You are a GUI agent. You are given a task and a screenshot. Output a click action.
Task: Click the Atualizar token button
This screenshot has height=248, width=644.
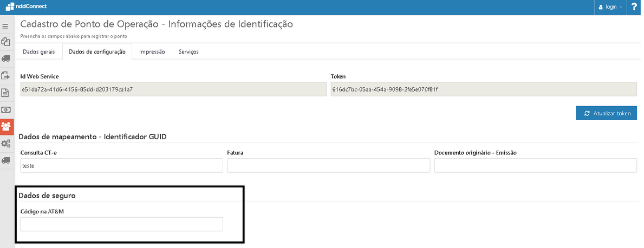click(x=607, y=113)
